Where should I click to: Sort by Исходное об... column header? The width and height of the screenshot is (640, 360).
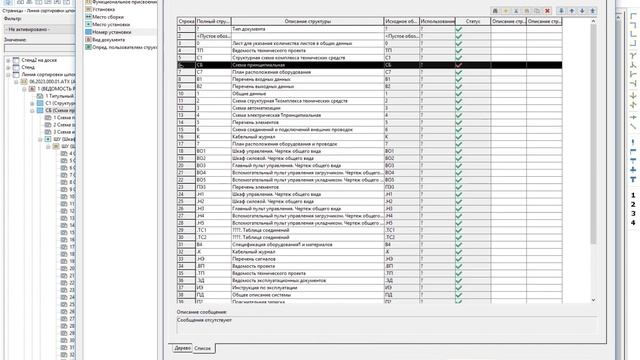402,21
